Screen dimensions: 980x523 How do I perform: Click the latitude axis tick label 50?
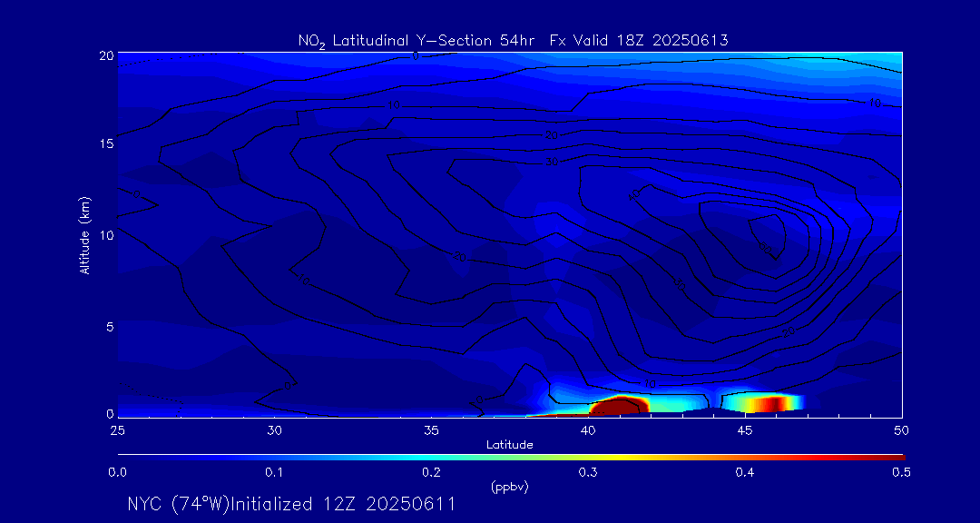click(901, 429)
